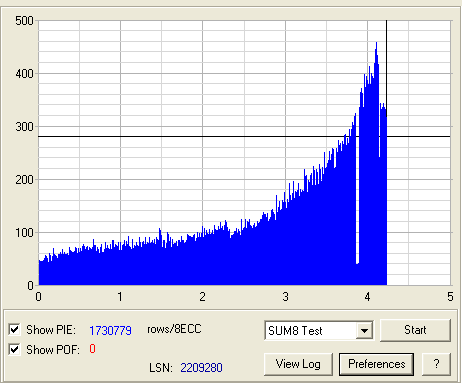Click the peak of the blue graph near 4
This screenshot has height=384, width=462.
coord(376,43)
